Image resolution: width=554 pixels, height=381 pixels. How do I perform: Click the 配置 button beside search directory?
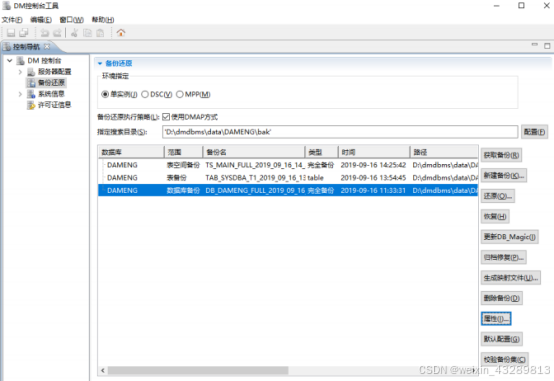point(535,132)
